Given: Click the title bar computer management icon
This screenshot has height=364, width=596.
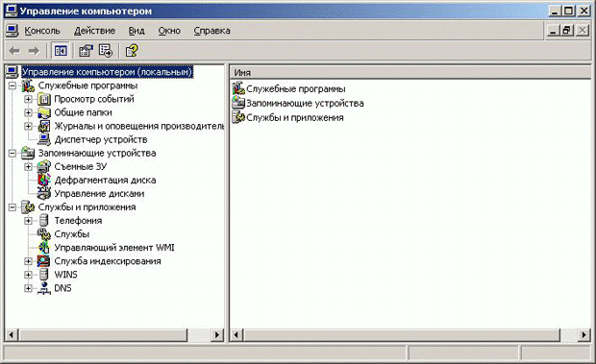Looking at the screenshot, I should (11, 11).
